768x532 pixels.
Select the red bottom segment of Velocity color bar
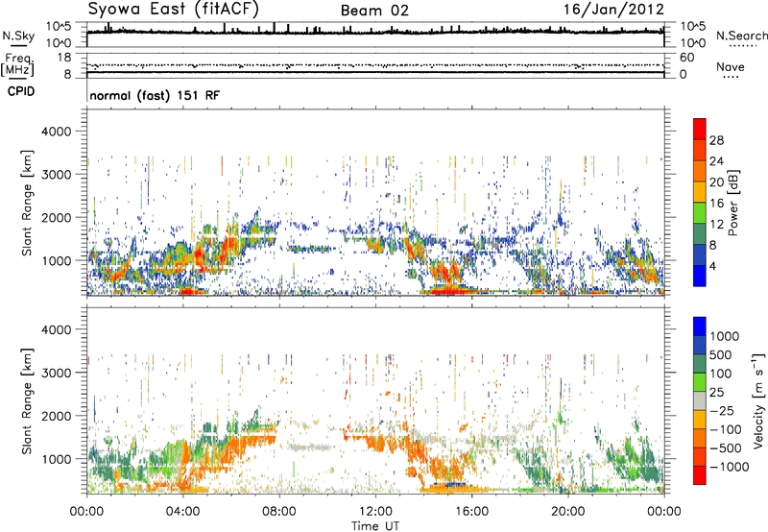click(x=700, y=475)
